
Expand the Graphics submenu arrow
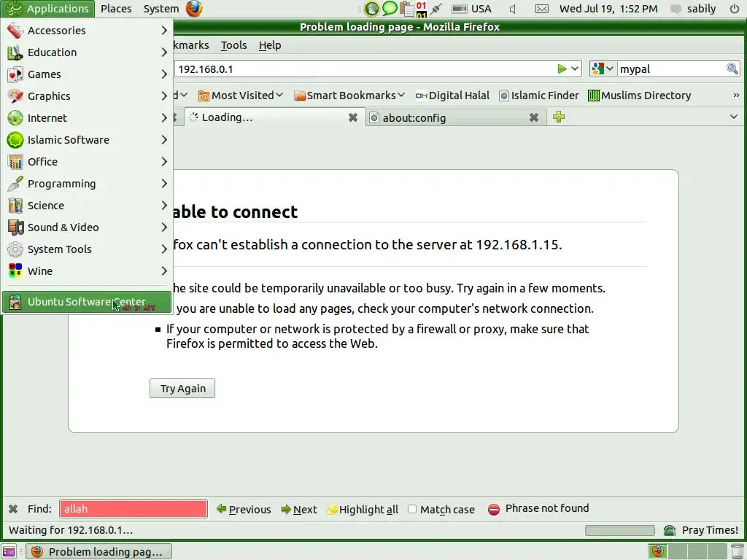(164, 96)
